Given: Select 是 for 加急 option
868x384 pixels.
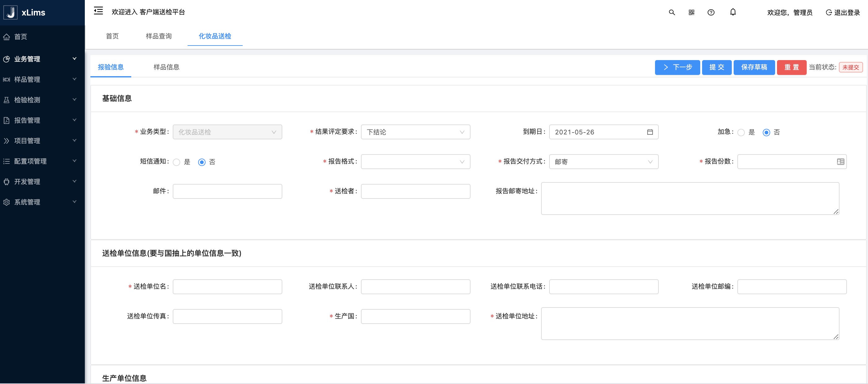Looking at the screenshot, I should 741,133.
